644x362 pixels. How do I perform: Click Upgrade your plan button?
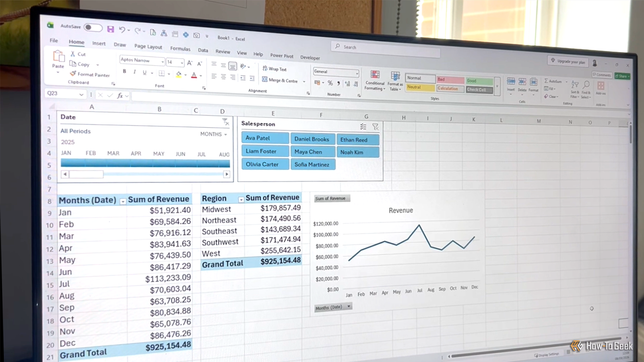(568, 61)
